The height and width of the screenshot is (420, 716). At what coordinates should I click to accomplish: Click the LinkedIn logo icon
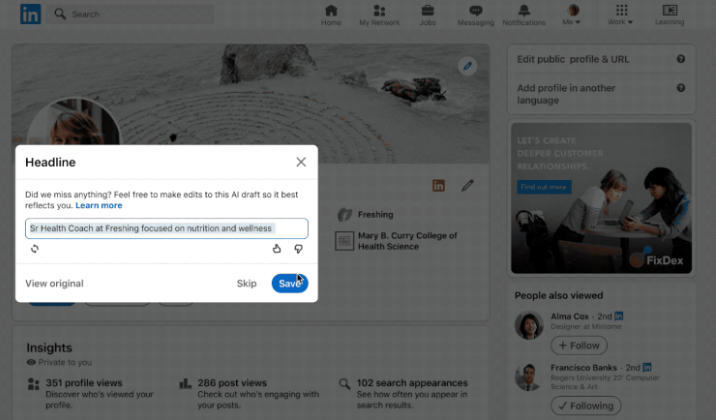(x=31, y=14)
